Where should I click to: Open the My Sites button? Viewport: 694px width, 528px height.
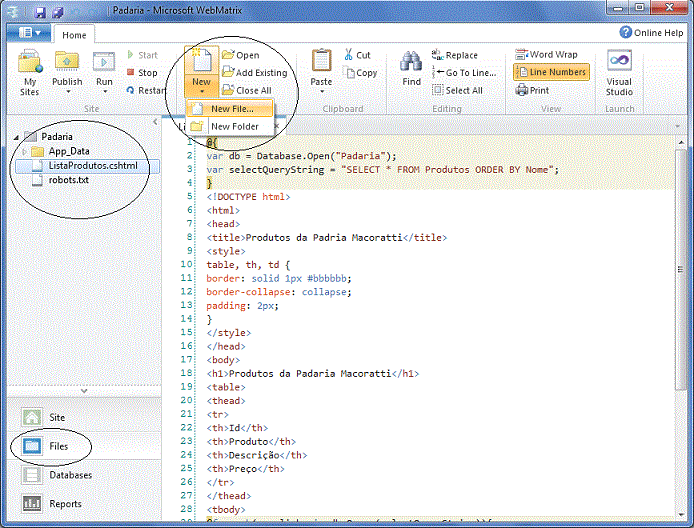pyautogui.click(x=30, y=72)
